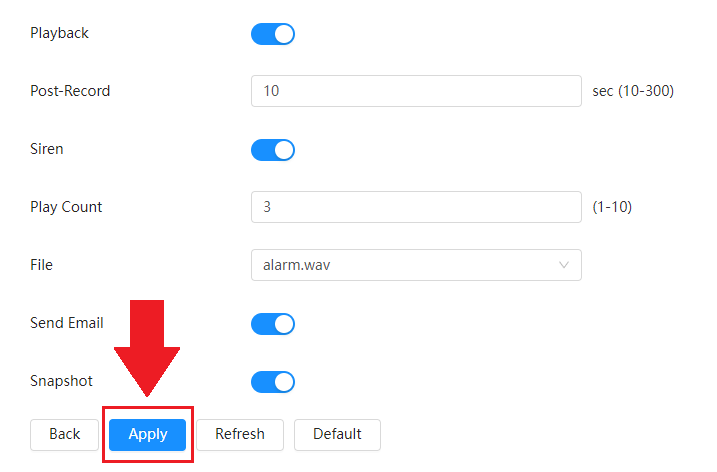Screen dimensions: 717x472
Task: Click the Refresh button
Action: click(240, 434)
